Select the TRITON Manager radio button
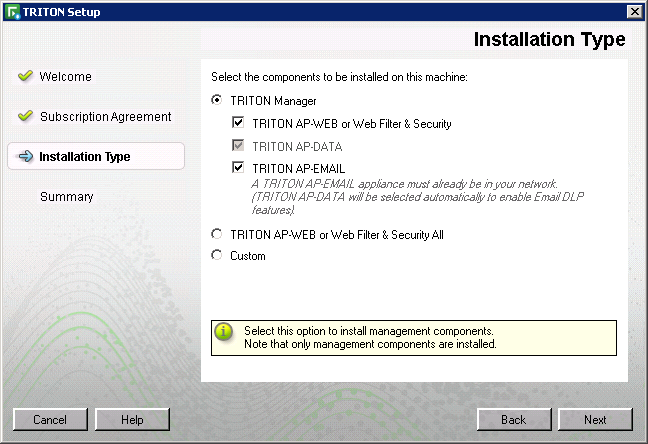 (x=217, y=100)
